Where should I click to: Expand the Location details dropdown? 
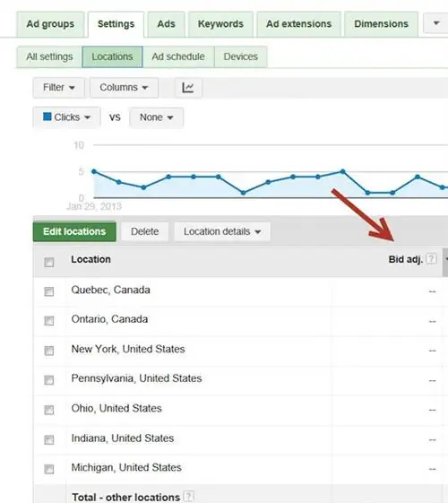tap(222, 231)
